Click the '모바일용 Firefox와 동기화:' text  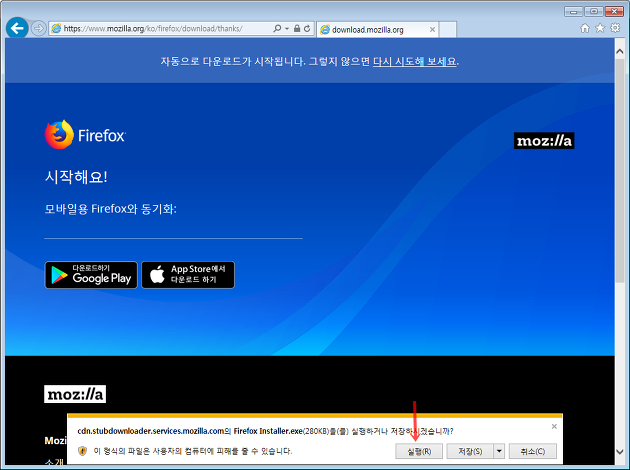click(110, 209)
